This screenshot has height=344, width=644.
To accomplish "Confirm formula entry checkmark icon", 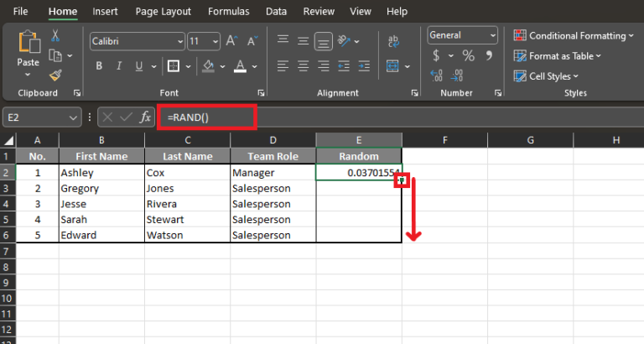I will coord(126,117).
